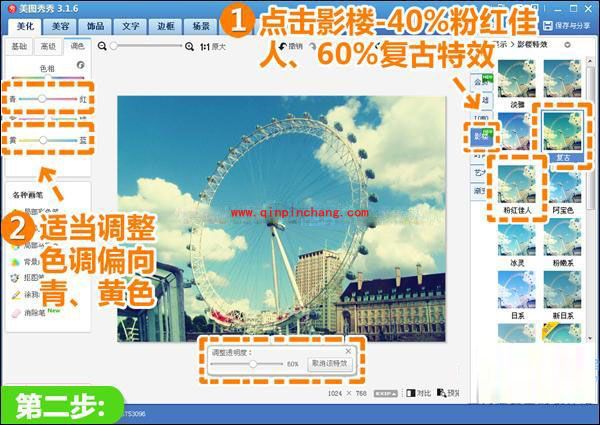Viewport: 600px width, 425px height.
Task: Click the 对比 compare button
Action: click(419, 393)
